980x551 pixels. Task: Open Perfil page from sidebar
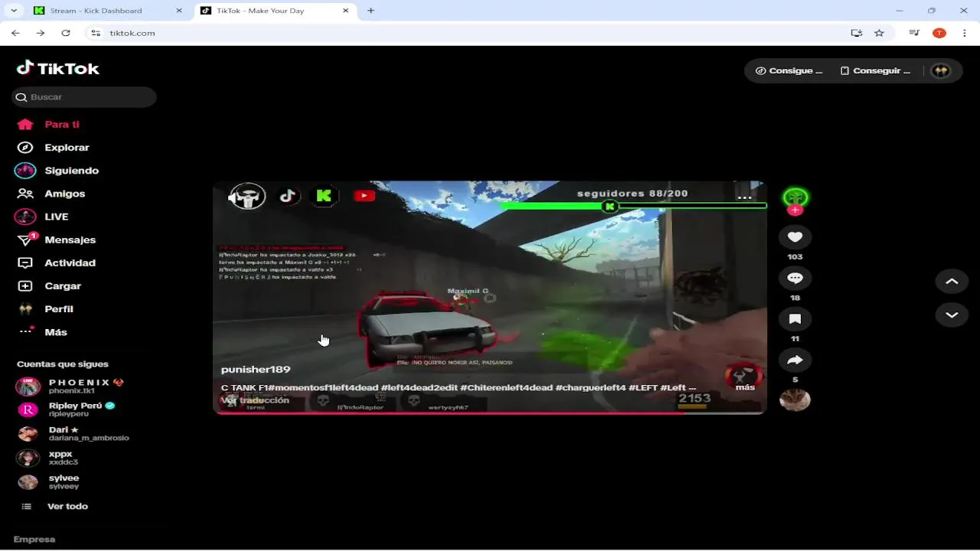point(46,309)
